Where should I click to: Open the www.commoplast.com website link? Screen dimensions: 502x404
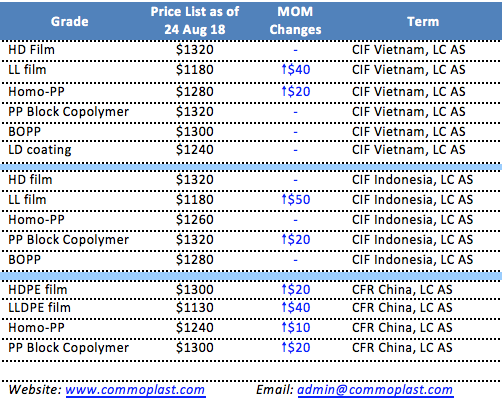point(135,390)
